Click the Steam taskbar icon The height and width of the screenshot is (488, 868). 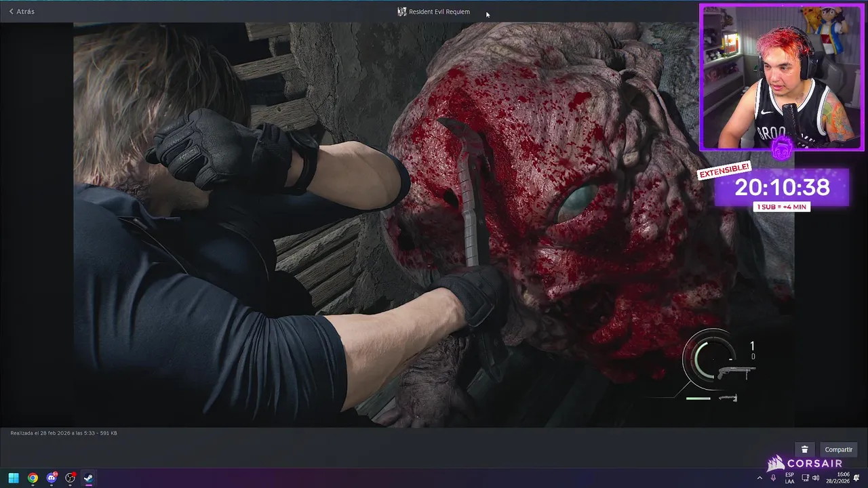click(89, 478)
